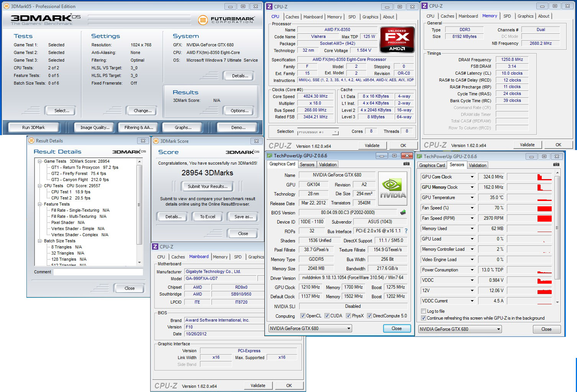Open the SPD tab in CPU-Z Memory window
The height and width of the screenshot is (392, 577).
coord(507,16)
